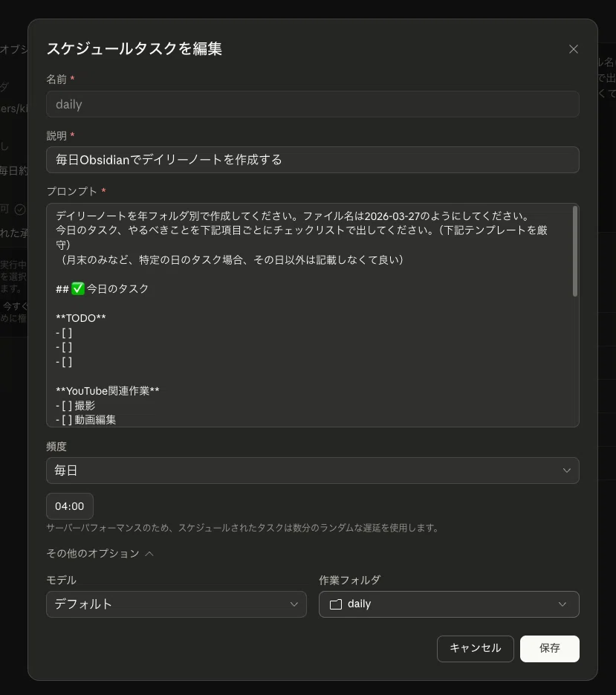Click the green checkmark emoji in the prompt
The height and width of the screenshot is (695, 616).
[78, 288]
